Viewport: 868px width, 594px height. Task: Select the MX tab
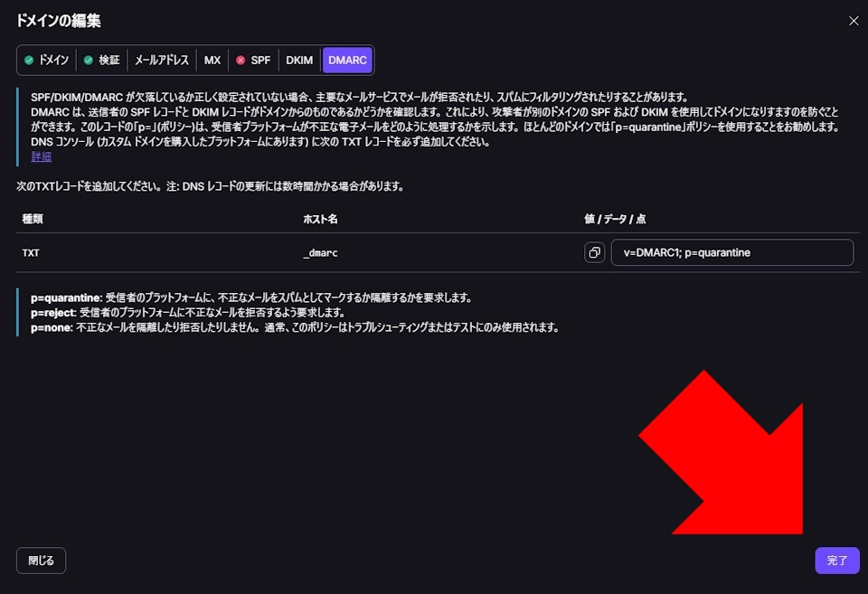pos(212,60)
